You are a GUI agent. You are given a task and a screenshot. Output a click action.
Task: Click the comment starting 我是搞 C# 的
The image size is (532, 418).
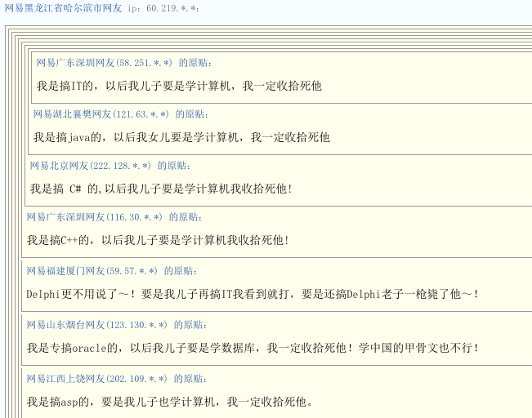tap(161, 189)
